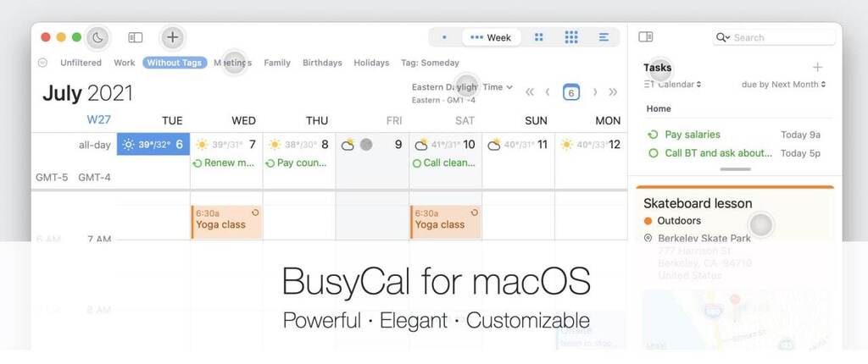868x364 pixels.
Task: Open Saturday 6:30a Yoga class event
Action: pyautogui.click(x=446, y=222)
